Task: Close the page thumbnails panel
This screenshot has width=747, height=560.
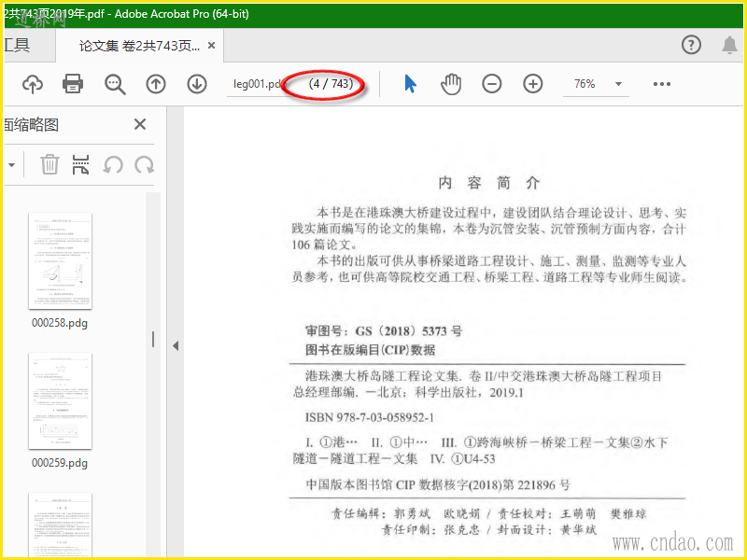Action: click(139, 124)
